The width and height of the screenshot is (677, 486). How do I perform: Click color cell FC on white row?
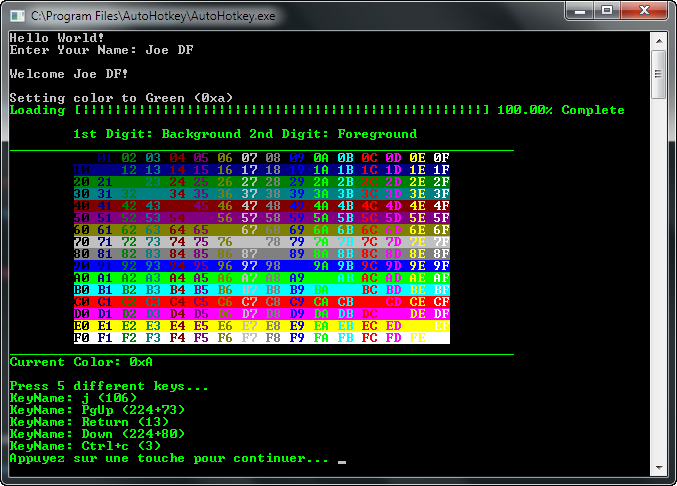[x=369, y=338]
